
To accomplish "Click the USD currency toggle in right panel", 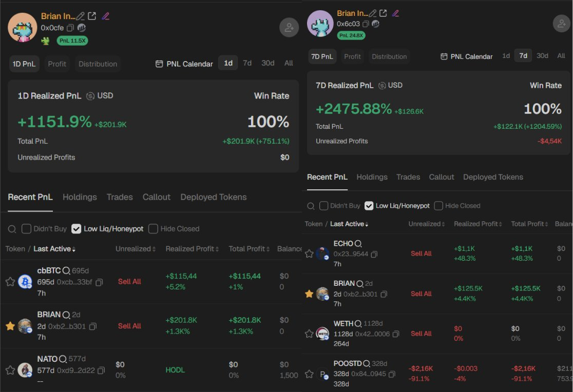I will click(x=390, y=86).
